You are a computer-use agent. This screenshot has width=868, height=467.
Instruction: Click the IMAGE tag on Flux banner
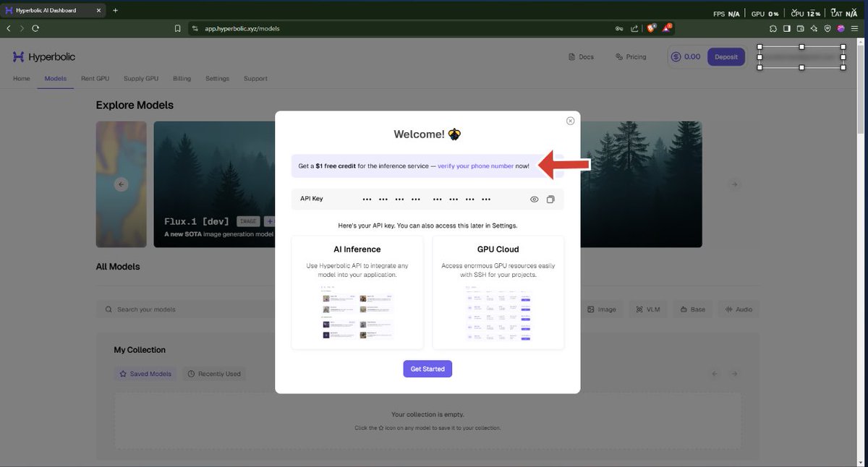pos(248,221)
